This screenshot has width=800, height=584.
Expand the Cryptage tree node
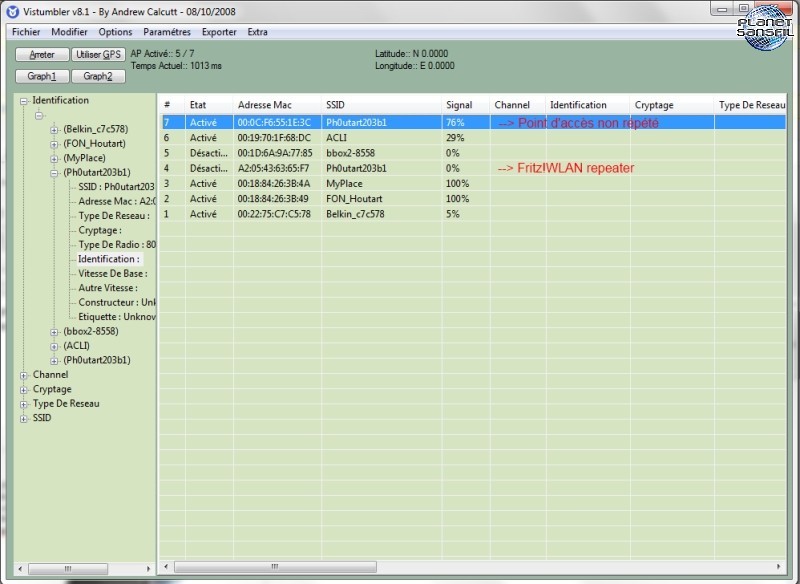coord(23,390)
